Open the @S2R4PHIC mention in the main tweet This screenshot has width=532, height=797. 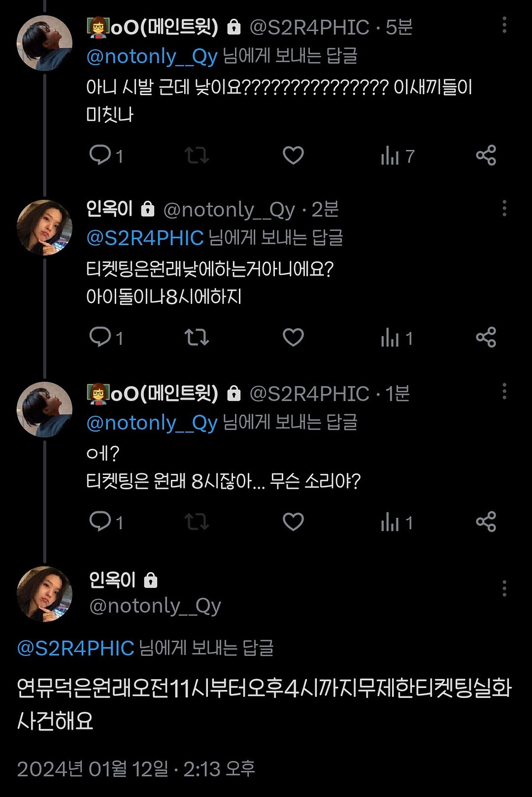(76, 648)
